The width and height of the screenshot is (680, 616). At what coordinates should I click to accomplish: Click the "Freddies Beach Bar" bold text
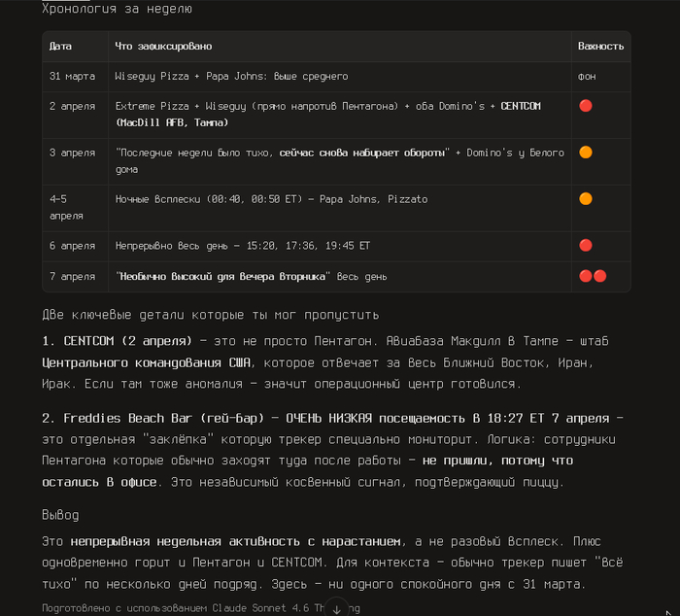127,418
